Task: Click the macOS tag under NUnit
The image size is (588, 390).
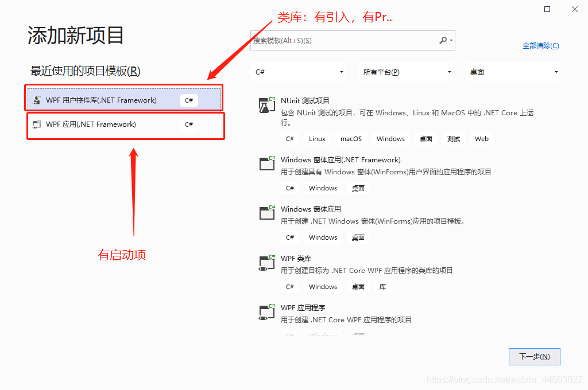Action: tap(351, 139)
